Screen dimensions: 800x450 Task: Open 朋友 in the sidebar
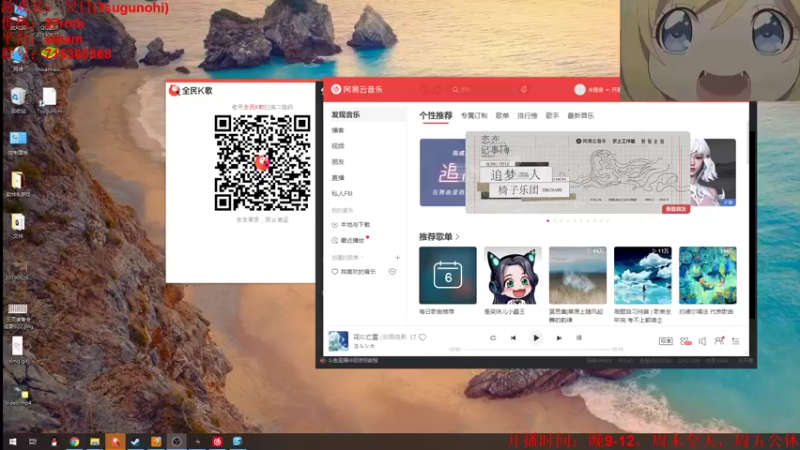click(x=338, y=162)
